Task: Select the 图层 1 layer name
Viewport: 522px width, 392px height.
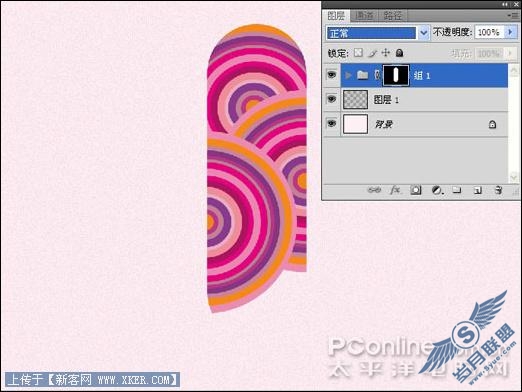Action: click(x=386, y=100)
